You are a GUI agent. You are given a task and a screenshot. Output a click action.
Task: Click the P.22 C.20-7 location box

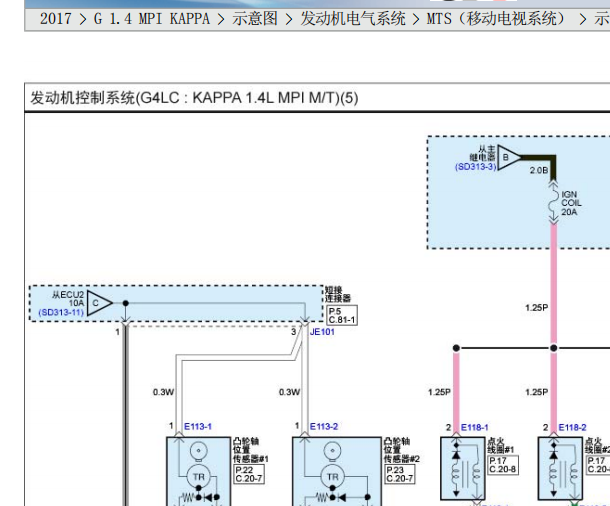click(x=249, y=474)
